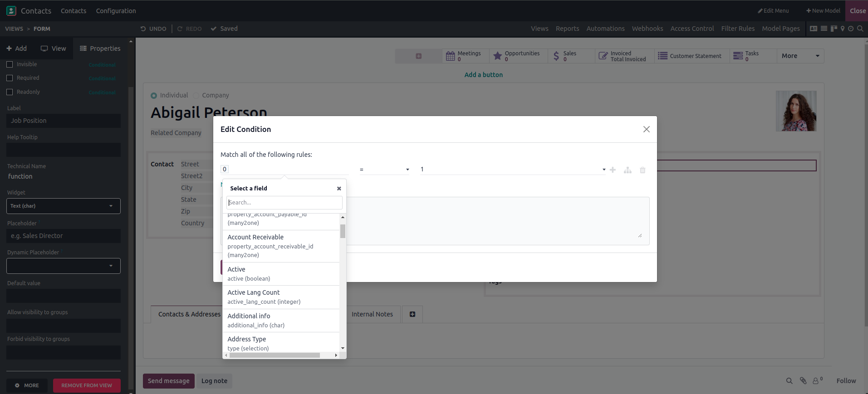Image resolution: width=868 pixels, height=394 pixels.
Task: Click the Contacts app logo icon
Action: coord(11,10)
